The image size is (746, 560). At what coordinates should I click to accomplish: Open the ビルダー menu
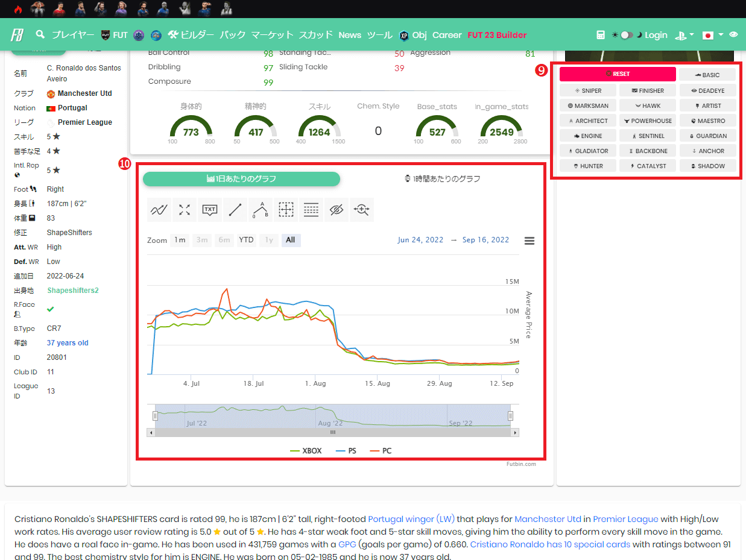(x=191, y=35)
